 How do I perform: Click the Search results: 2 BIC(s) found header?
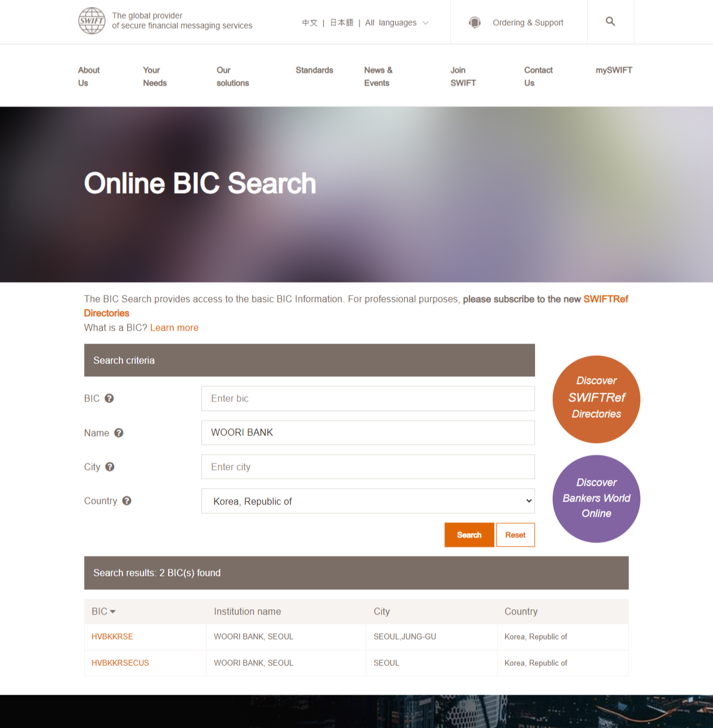point(356,573)
